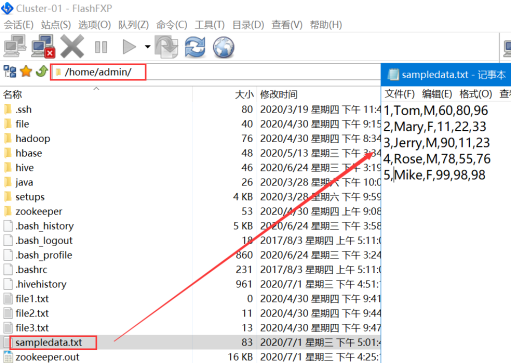Open the 站点(S) menu

tap(56, 25)
